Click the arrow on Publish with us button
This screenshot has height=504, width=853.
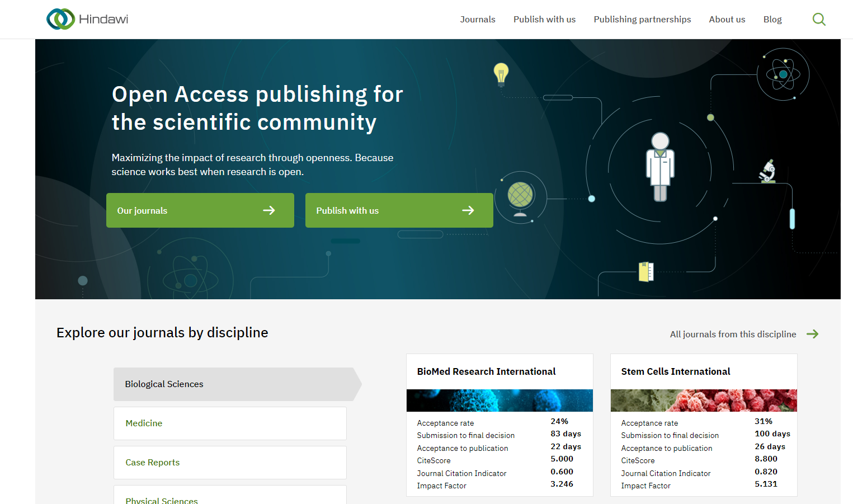click(x=468, y=210)
